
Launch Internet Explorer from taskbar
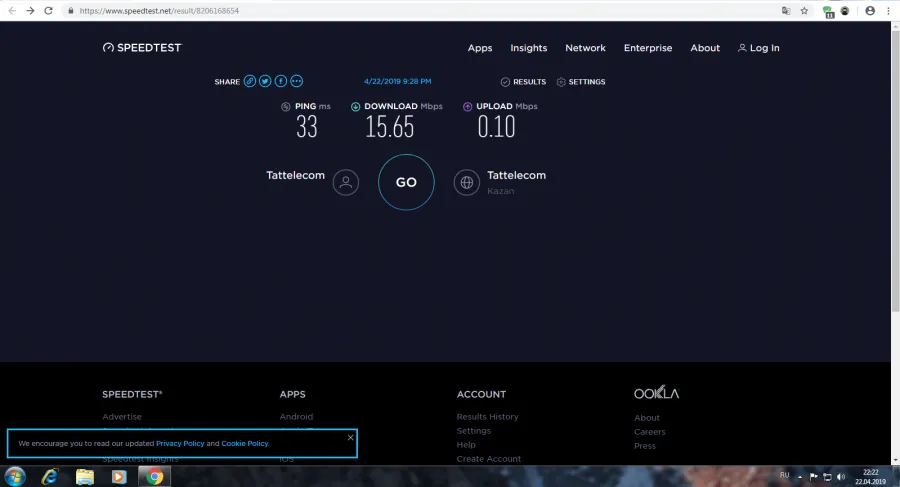(50, 477)
